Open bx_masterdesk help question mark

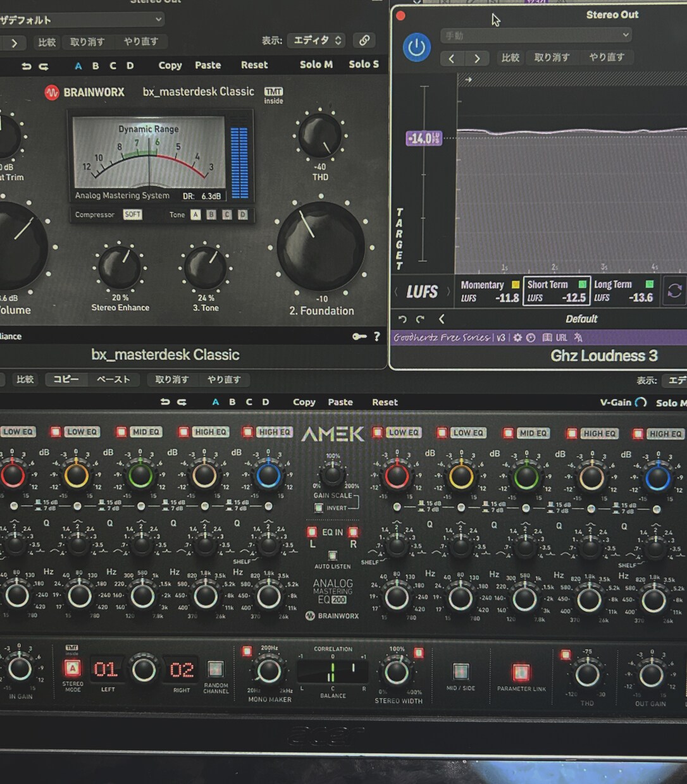[376, 336]
